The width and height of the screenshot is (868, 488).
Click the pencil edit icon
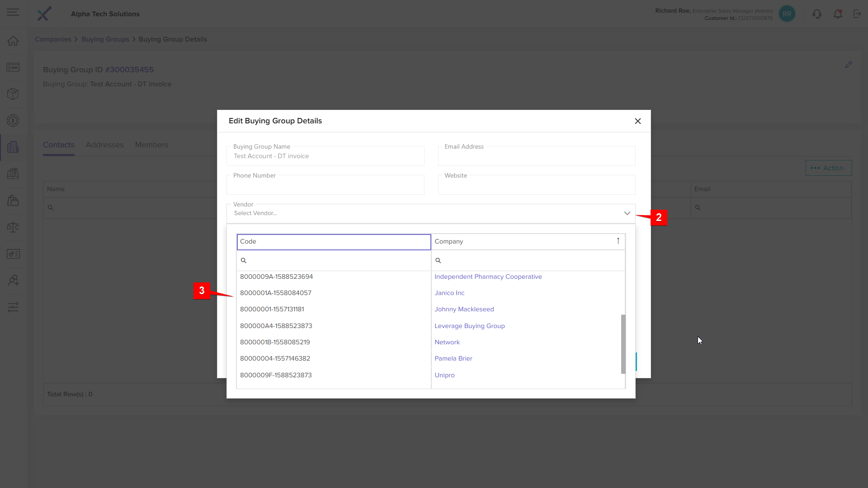[849, 65]
